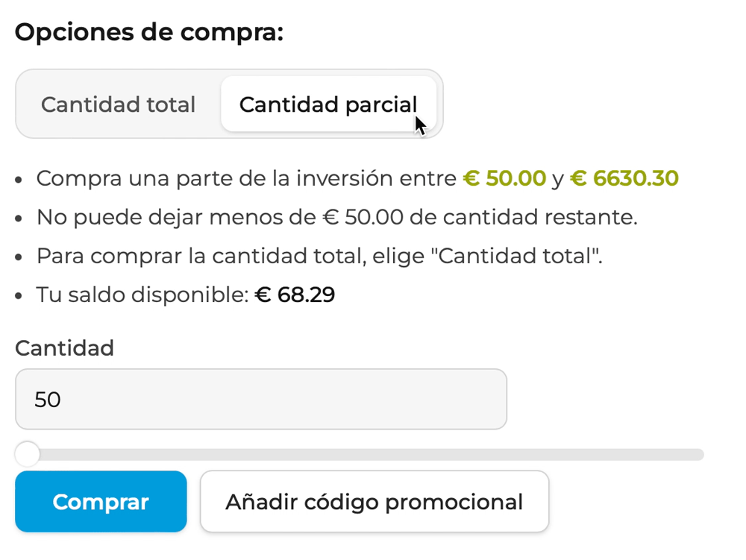The image size is (746, 560).
Task: Switch to the Cantidad total tab
Action: (x=118, y=104)
